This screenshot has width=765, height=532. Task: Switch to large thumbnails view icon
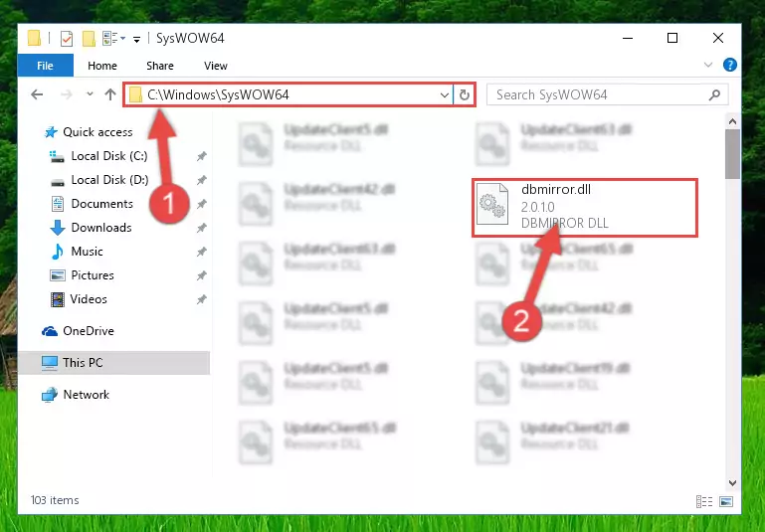pos(726,501)
